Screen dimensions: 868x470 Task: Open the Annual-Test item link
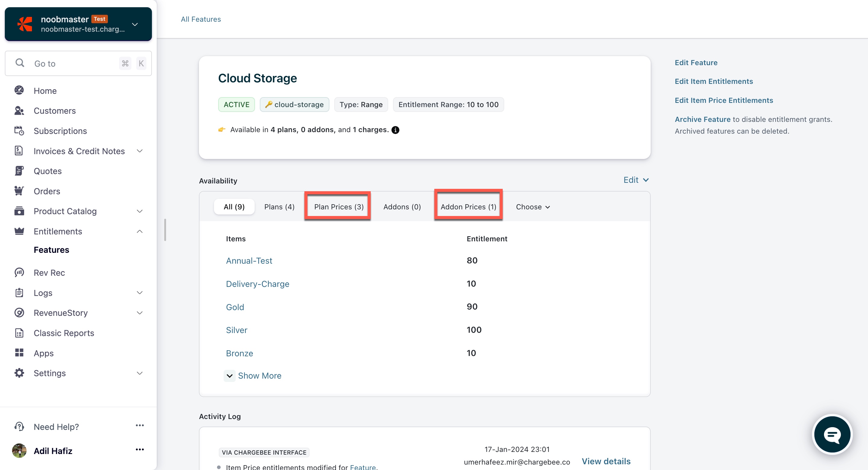[x=249, y=261]
